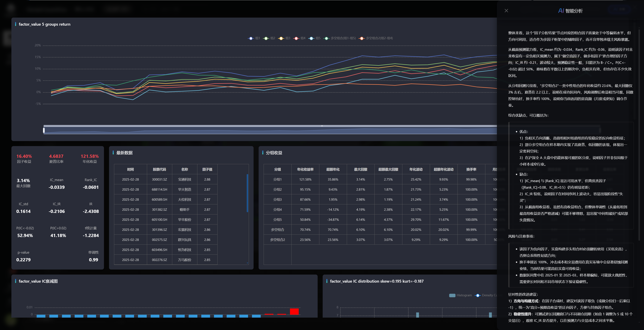Click the "factor_value IC衰减图" chart title

pos(38,281)
